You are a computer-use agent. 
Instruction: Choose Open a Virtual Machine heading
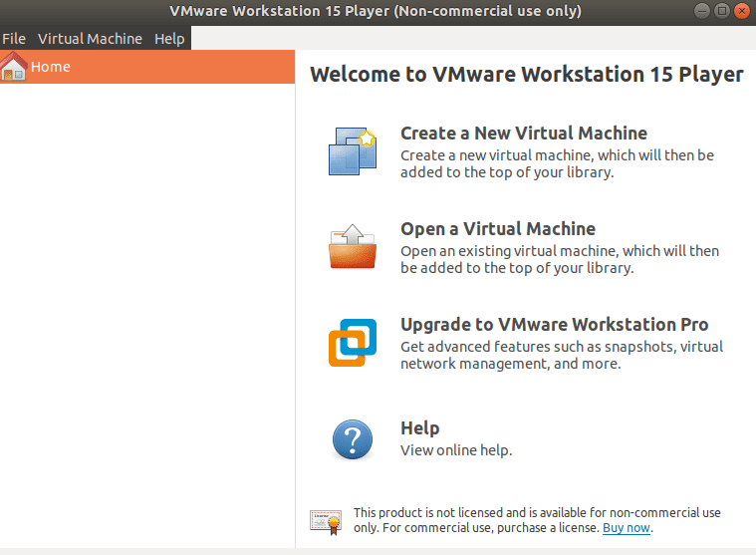click(498, 228)
